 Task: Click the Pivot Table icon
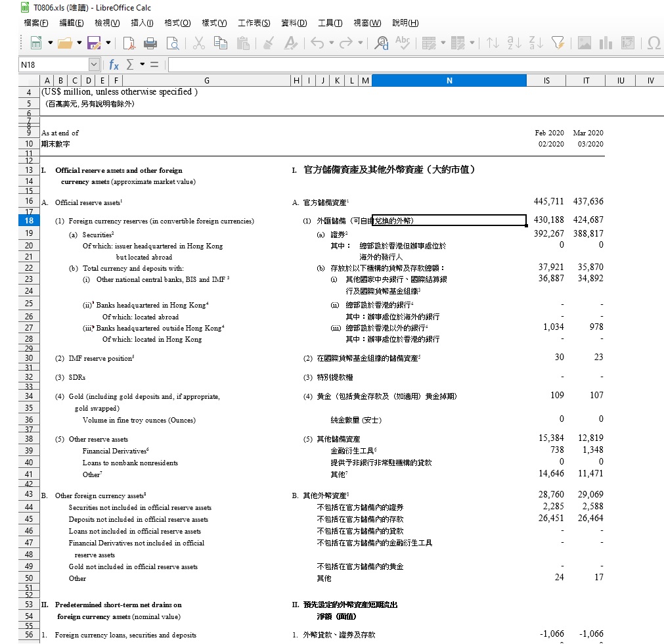[x=628, y=43]
